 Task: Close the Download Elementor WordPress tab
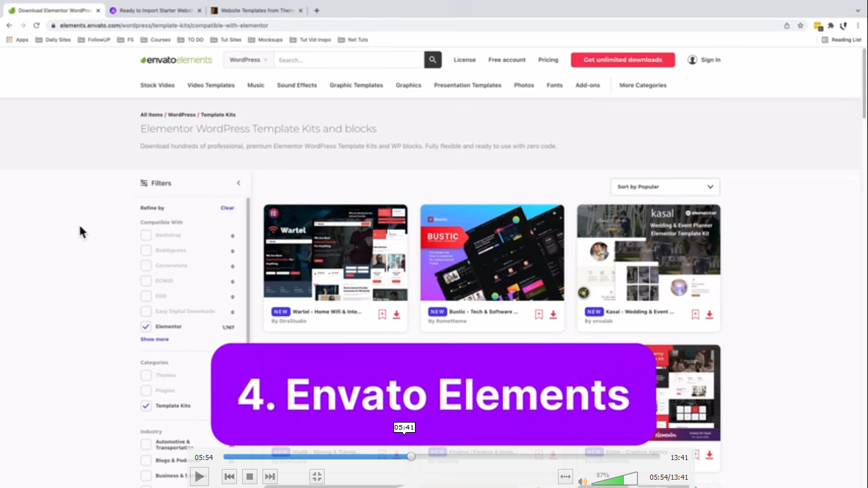coord(98,10)
